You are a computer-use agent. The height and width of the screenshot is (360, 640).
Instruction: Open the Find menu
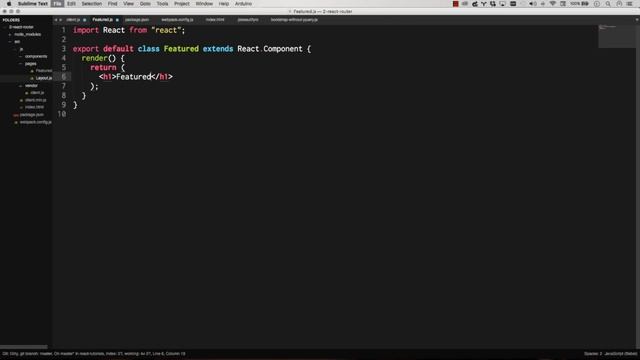coord(112,4)
